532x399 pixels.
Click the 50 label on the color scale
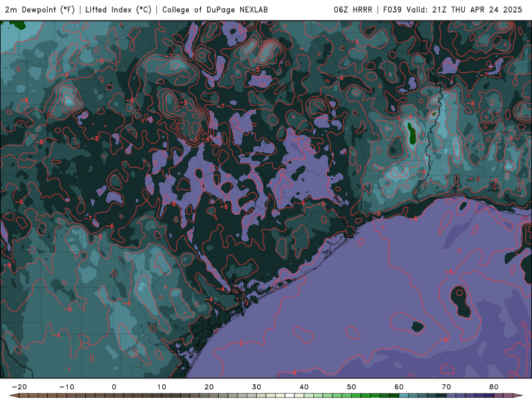(352, 387)
